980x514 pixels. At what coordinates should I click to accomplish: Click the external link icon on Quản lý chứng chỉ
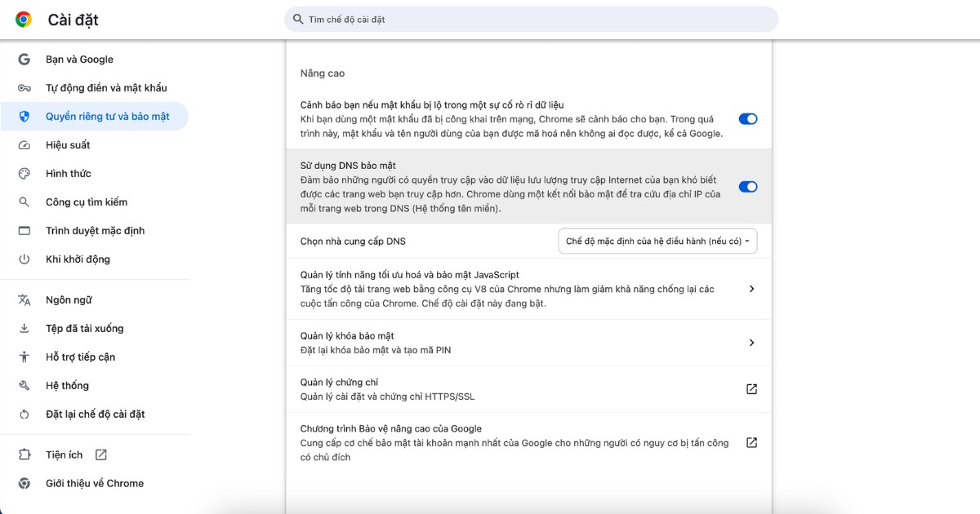click(x=751, y=389)
